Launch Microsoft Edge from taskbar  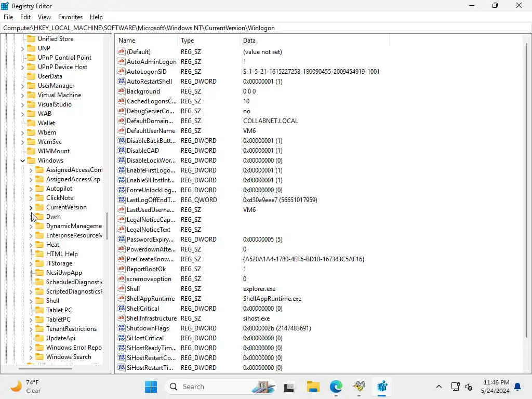click(x=336, y=387)
